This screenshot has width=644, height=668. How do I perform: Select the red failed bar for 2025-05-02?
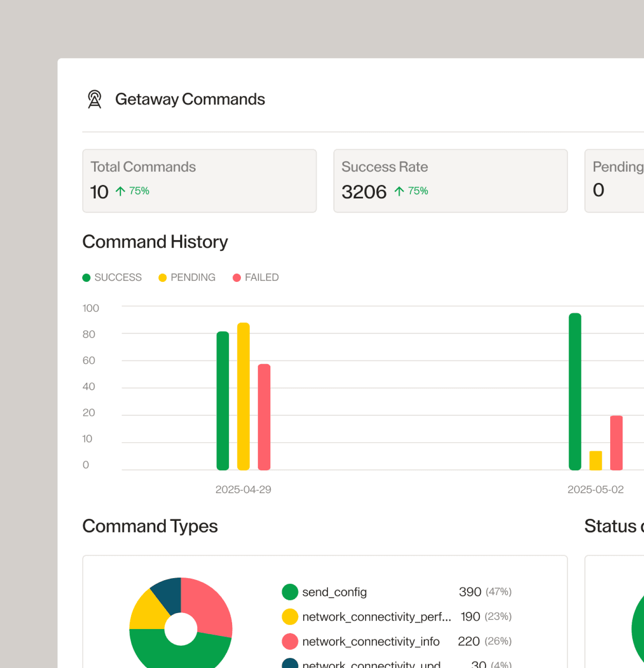pos(616,443)
